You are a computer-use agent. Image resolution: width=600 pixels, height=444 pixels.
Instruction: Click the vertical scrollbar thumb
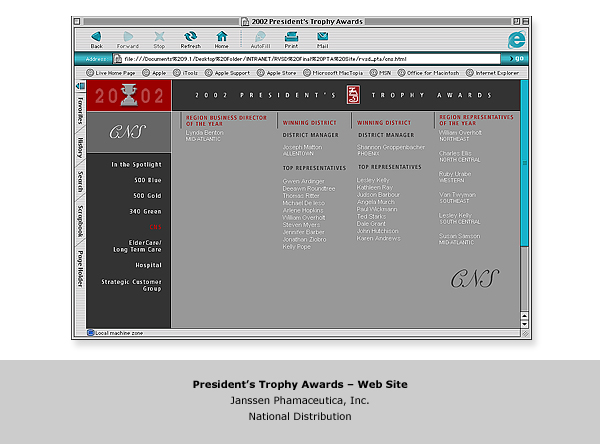(524, 163)
